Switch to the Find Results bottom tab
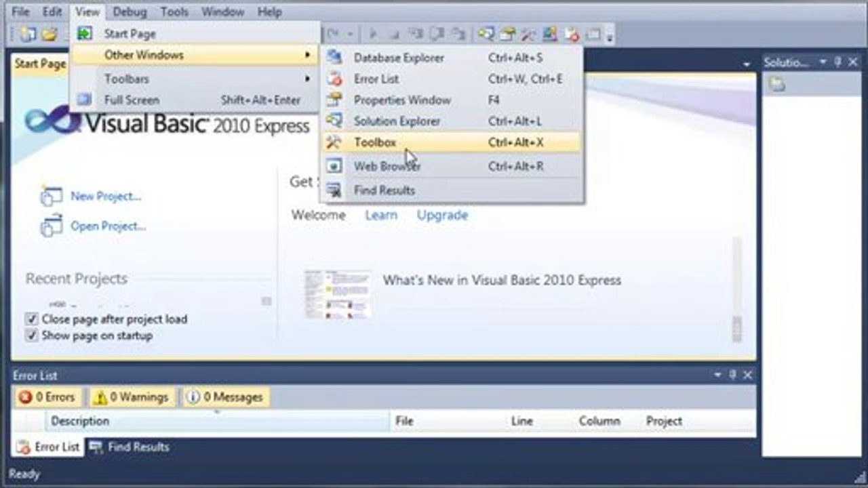Image resolution: width=868 pixels, height=488 pixels. [130, 447]
